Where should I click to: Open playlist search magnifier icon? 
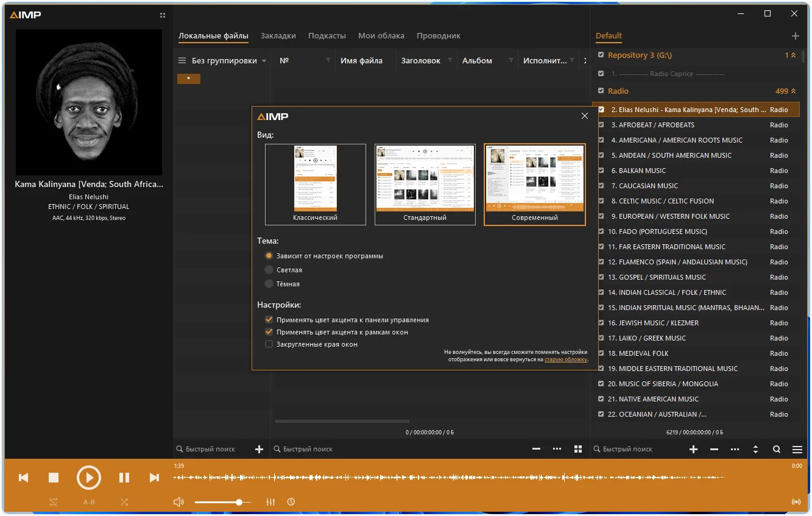pyautogui.click(x=777, y=450)
